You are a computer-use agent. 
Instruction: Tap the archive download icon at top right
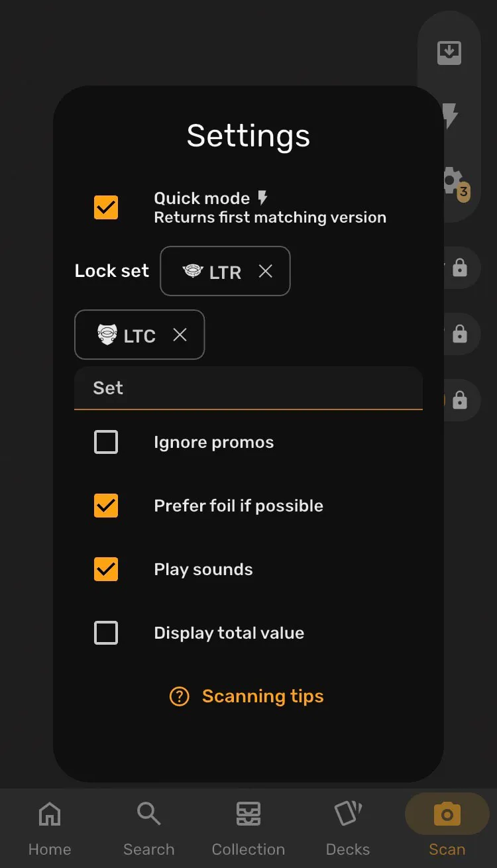[449, 51]
